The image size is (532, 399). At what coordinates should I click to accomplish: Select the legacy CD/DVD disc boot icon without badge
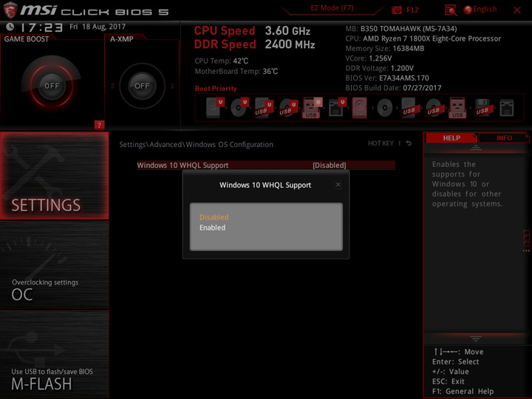pos(384,108)
